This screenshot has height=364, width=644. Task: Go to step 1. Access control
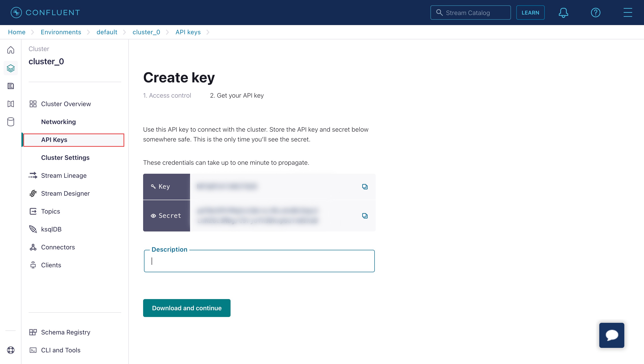167,95
